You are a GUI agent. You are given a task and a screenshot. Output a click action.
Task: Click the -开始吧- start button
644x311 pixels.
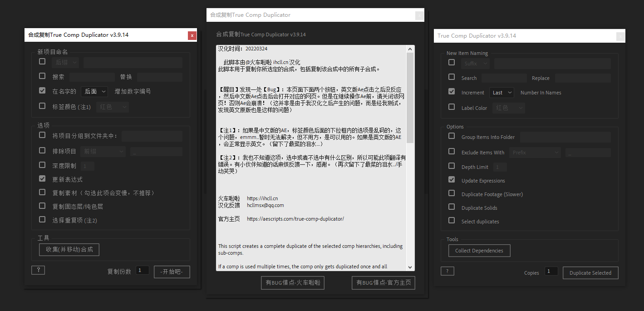[172, 272]
